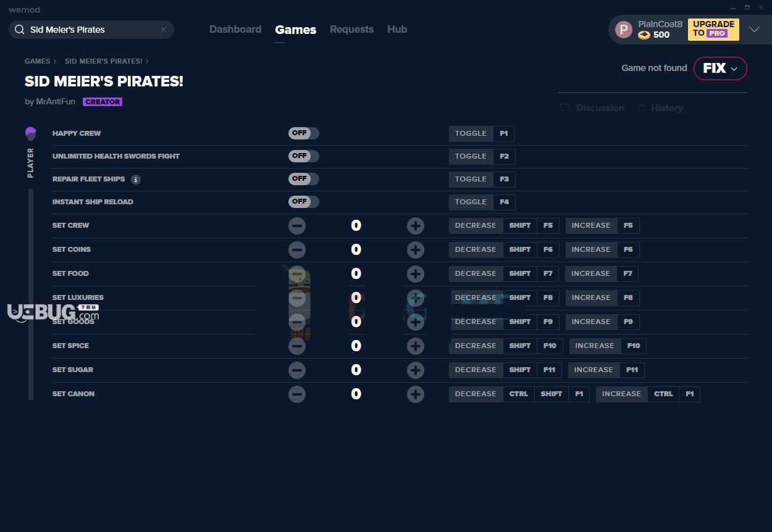The height and width of the screenshot is (532, 772).
Task: Enable Instant Ship Reload switch
Action: (304, 202)
